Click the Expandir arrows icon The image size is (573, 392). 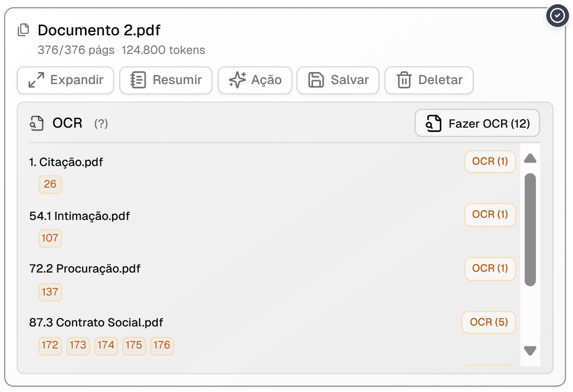pyautogui.click(x=36, y=80)
